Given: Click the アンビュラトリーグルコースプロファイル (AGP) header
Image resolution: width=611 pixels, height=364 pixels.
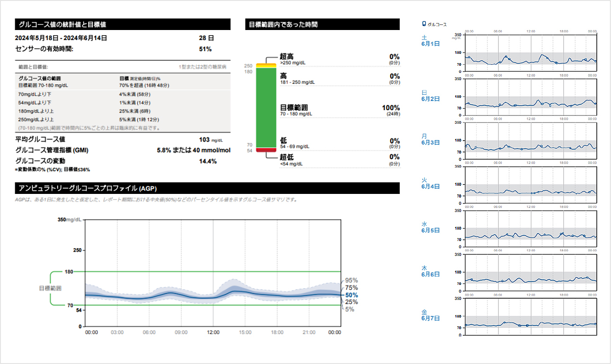Looking at the screenshot, I should click(207, 188).
